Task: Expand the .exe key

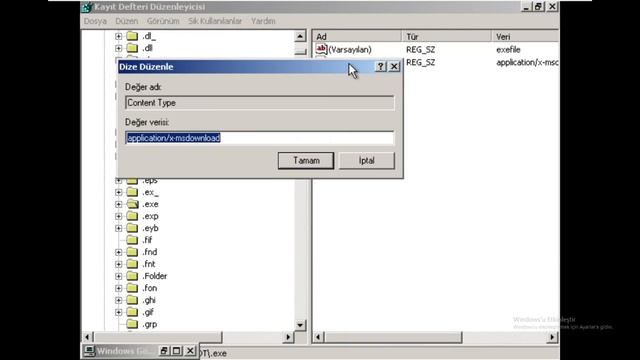Action: click(x=118, y=204)
